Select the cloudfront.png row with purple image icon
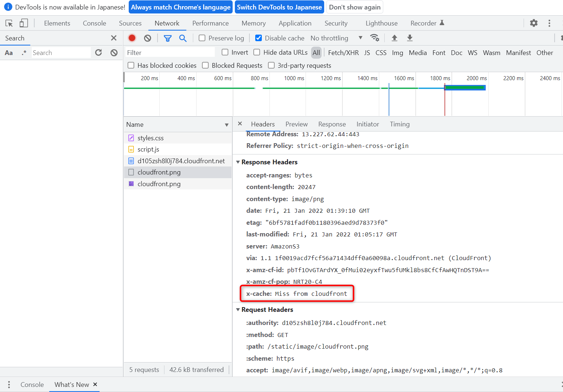Screen dimensions: 563x392 [x=178, y=184]
